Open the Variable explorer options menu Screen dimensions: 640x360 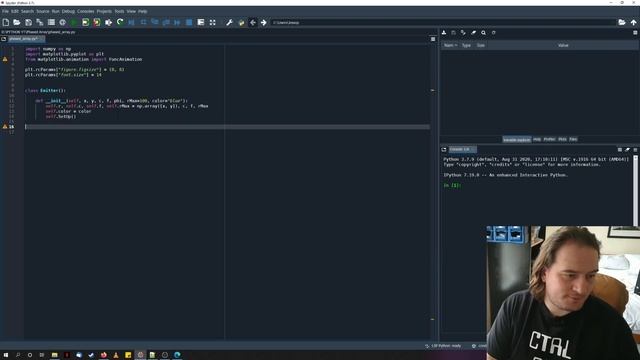(635, 33)
